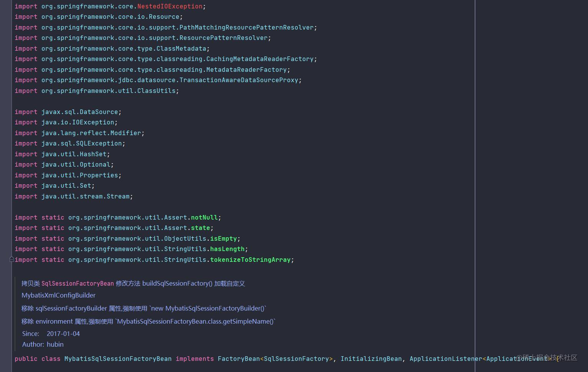The height and width of the screenshot is (372, 588).
Task: Click InitializingBean in the class declaration
Action: (x=371, y=359)
